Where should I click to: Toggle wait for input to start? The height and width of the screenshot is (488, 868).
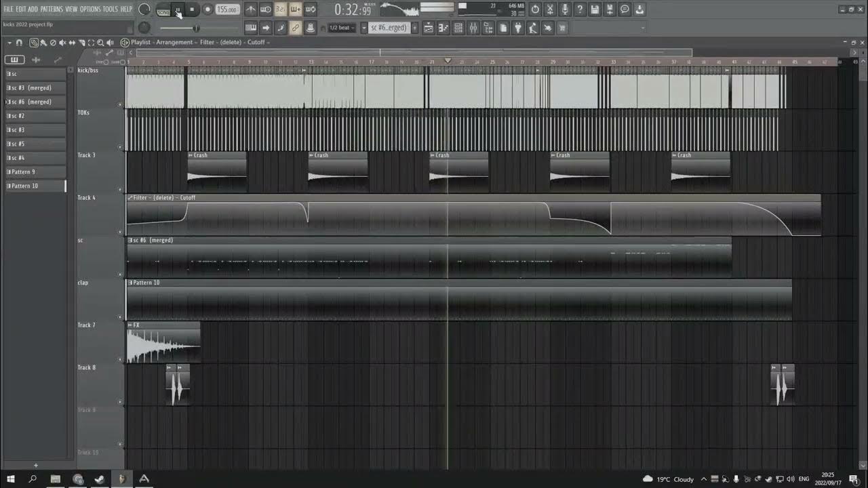(x=266, y=10)
